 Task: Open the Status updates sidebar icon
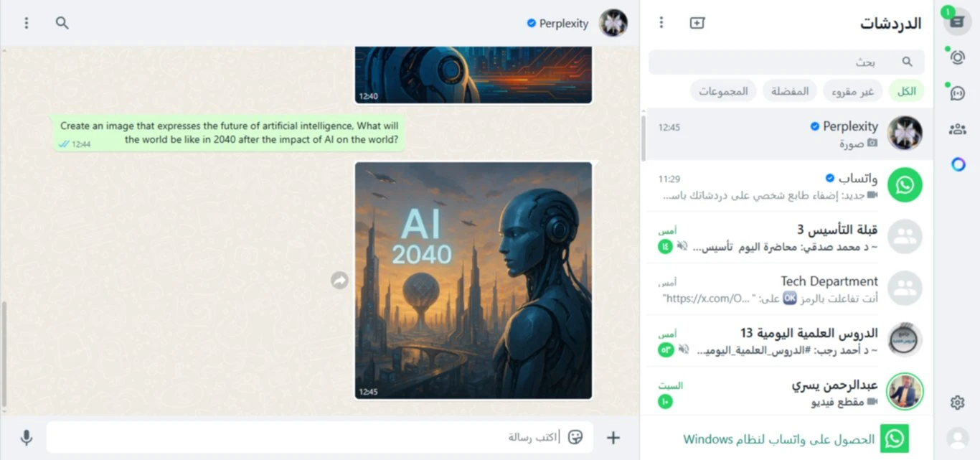click(x=957, y=57)
